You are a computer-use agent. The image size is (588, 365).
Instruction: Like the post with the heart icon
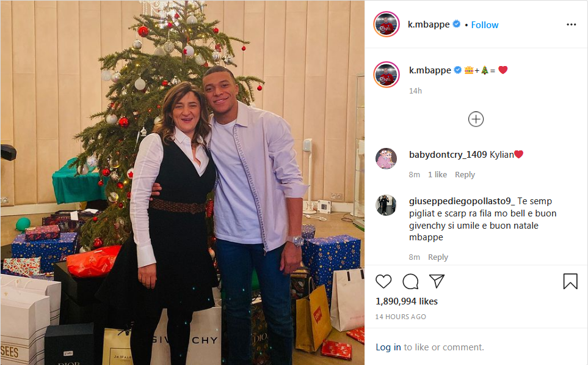point(383,281)
